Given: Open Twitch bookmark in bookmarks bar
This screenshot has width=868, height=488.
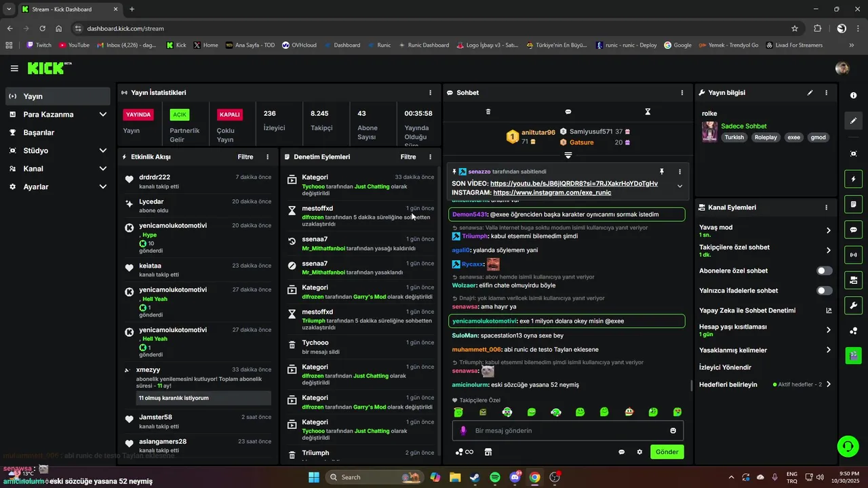Looking at the screenshot, I should click(39, 45).
